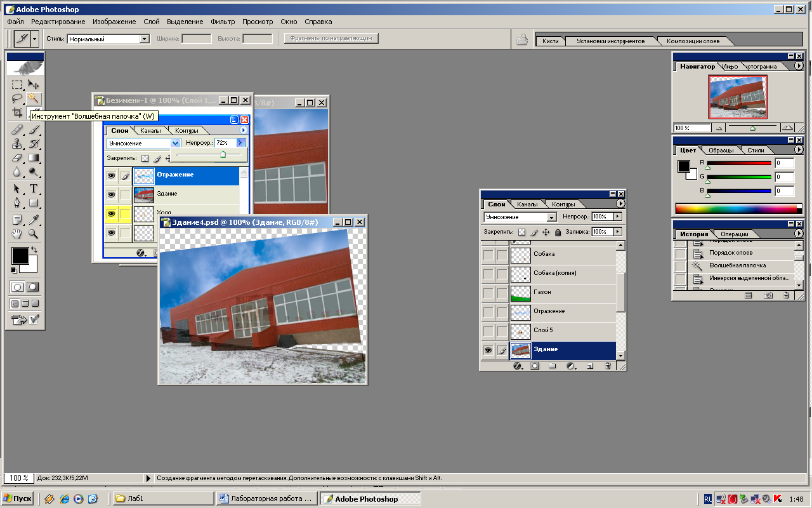Show the Собака layer
The width and height of the screenshot is (812, 508).
488,254
